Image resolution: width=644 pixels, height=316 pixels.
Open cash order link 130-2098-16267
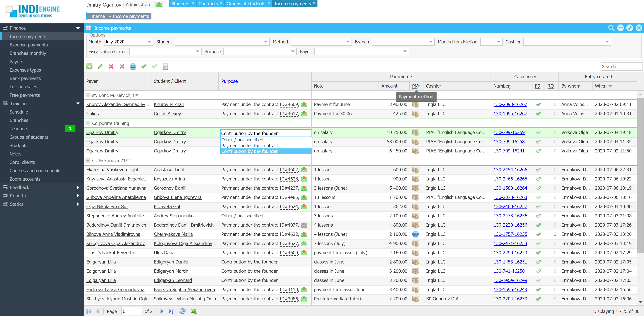click(x=510, y=104)
